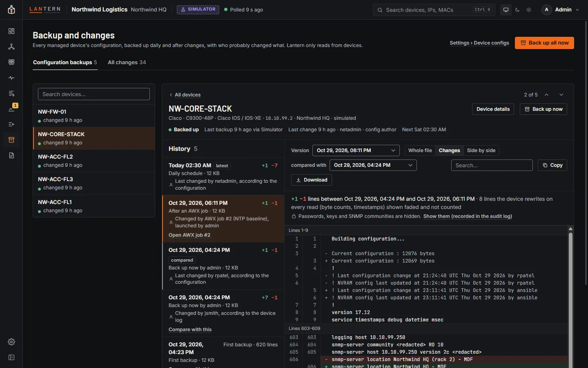Open the activity pulse icon in sidebar
The width and height of the screenshot is (588, 368).
[x=11, y=78]
